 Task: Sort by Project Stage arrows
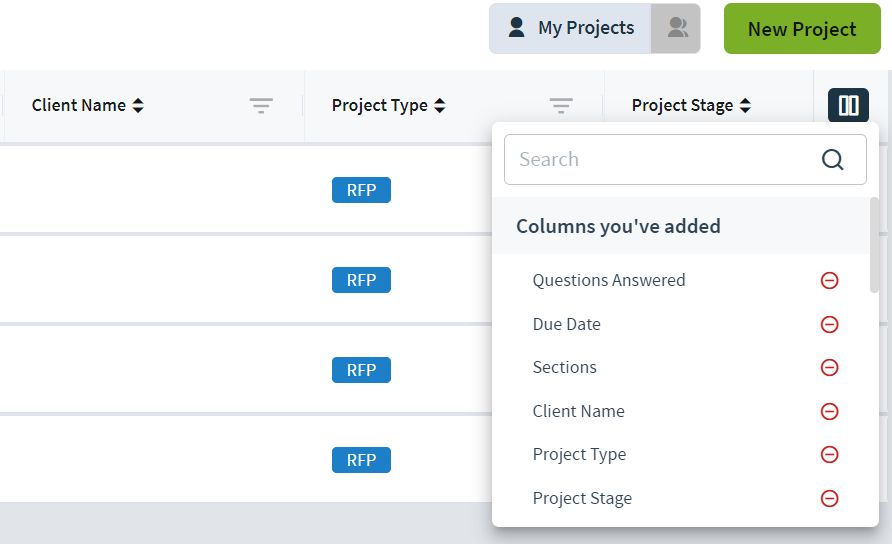[745, 105]
